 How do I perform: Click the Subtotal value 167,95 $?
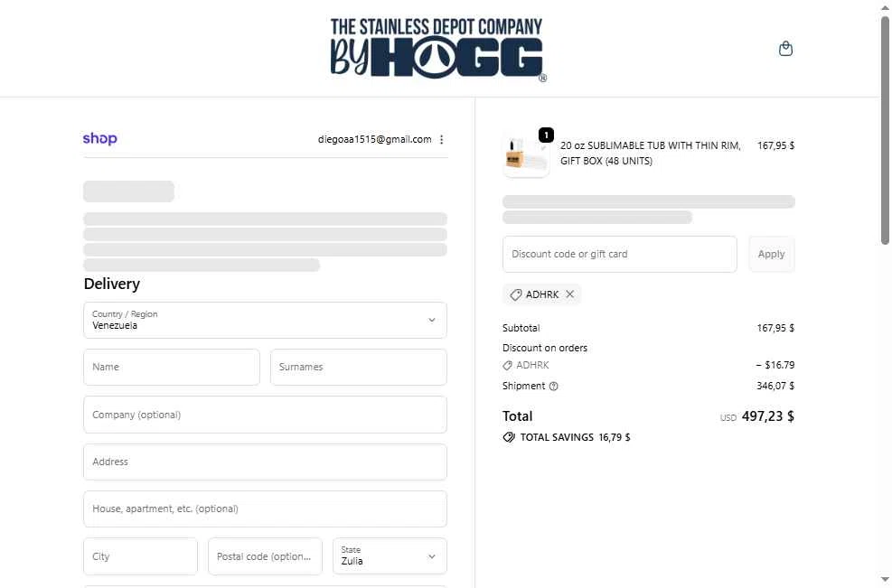pyautogui.click(x=775, y=328)
